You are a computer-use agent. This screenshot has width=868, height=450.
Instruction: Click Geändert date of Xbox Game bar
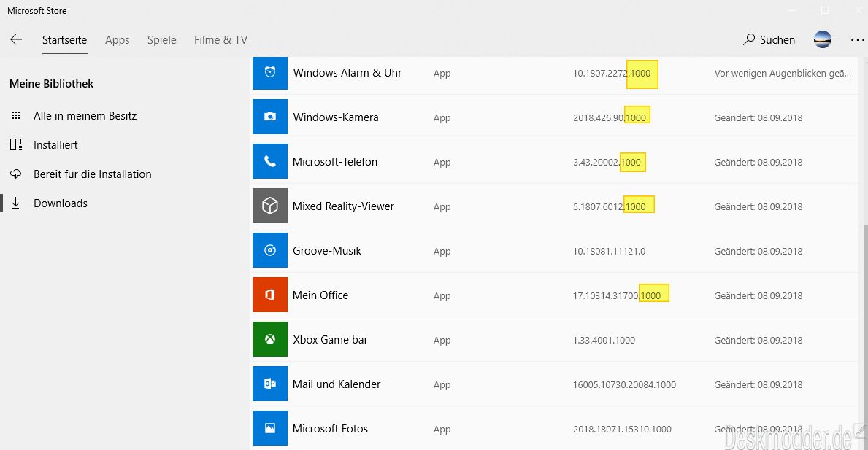[x=758, y=340]
